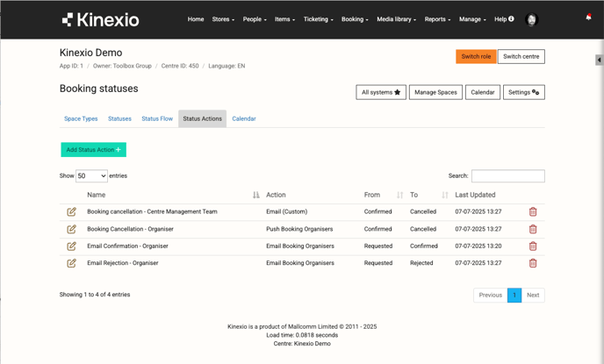604x364 pixels.
Task: Click the Add Status Action button
Action: pyautogui.click(x=94, y=150)
